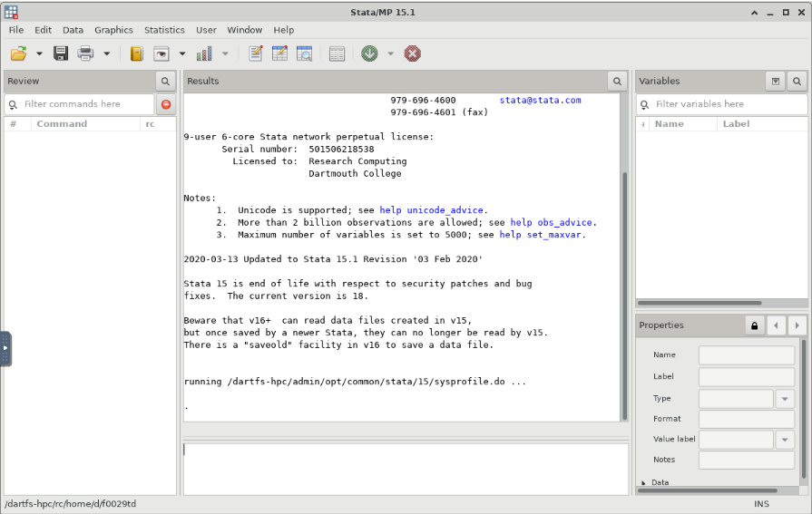Image resolution: width=812 pixels, height=514 pixels.
Task: Focus the Filter variables here field
Action: [x=721, y=104]
